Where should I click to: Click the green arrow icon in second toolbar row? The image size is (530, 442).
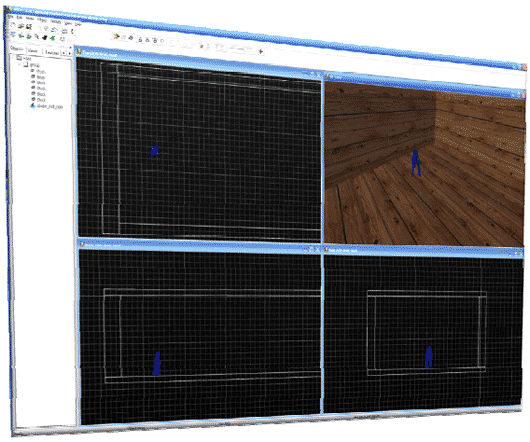pos(52,38)
